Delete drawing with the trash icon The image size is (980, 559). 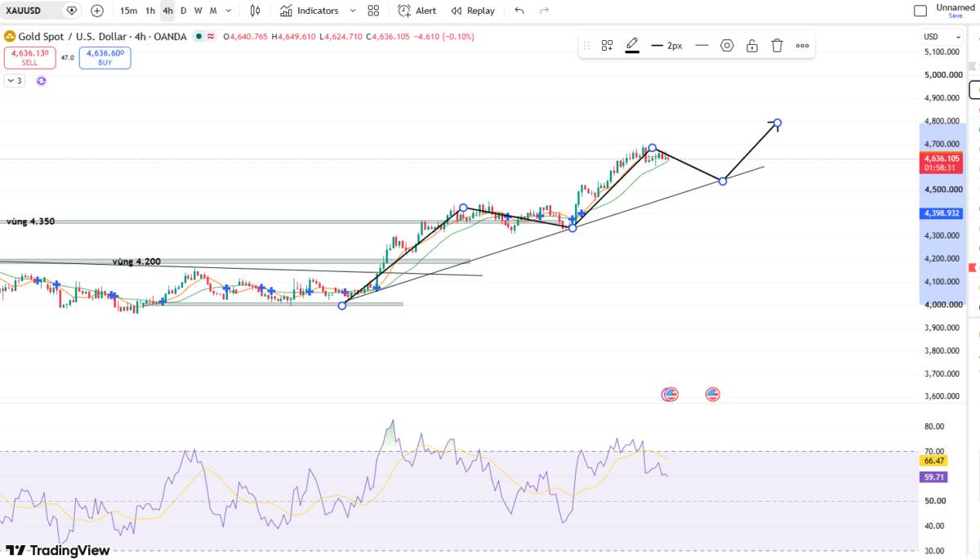[777, 46]
